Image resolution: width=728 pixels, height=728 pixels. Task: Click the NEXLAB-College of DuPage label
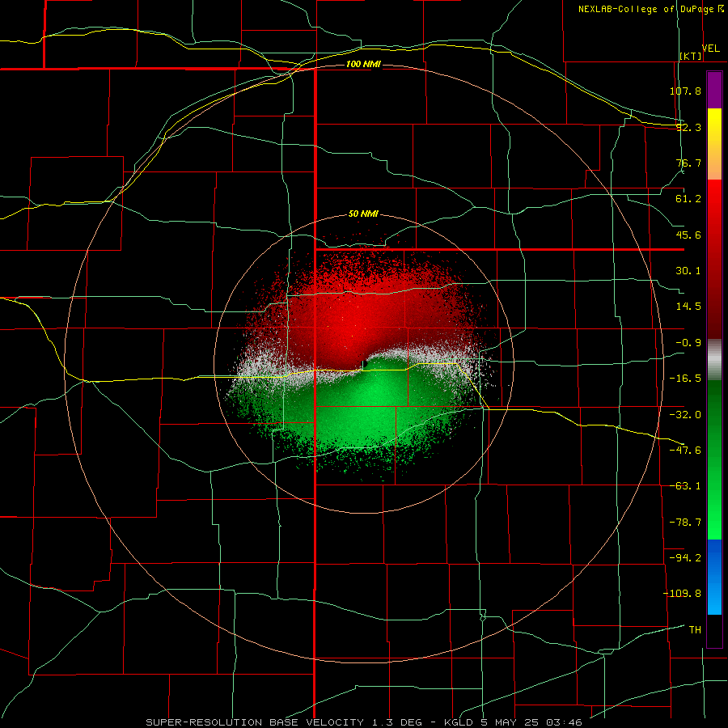(645, 9)
